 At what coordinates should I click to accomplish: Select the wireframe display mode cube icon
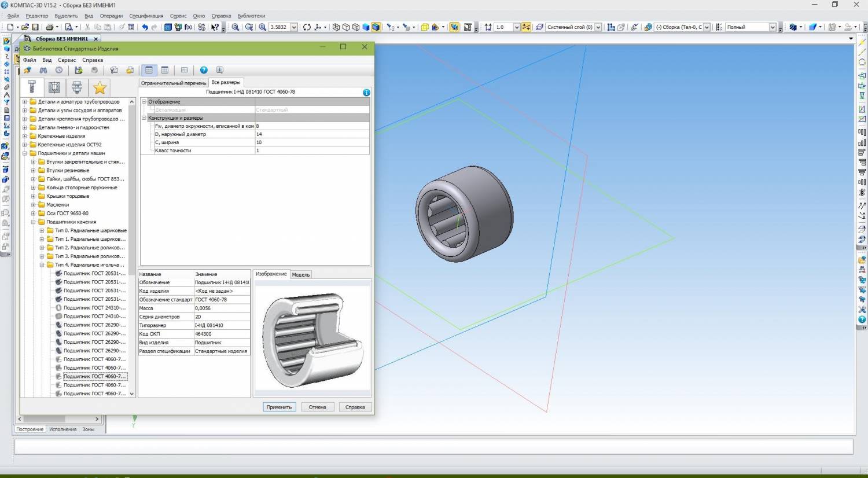(x=336, y=27)
